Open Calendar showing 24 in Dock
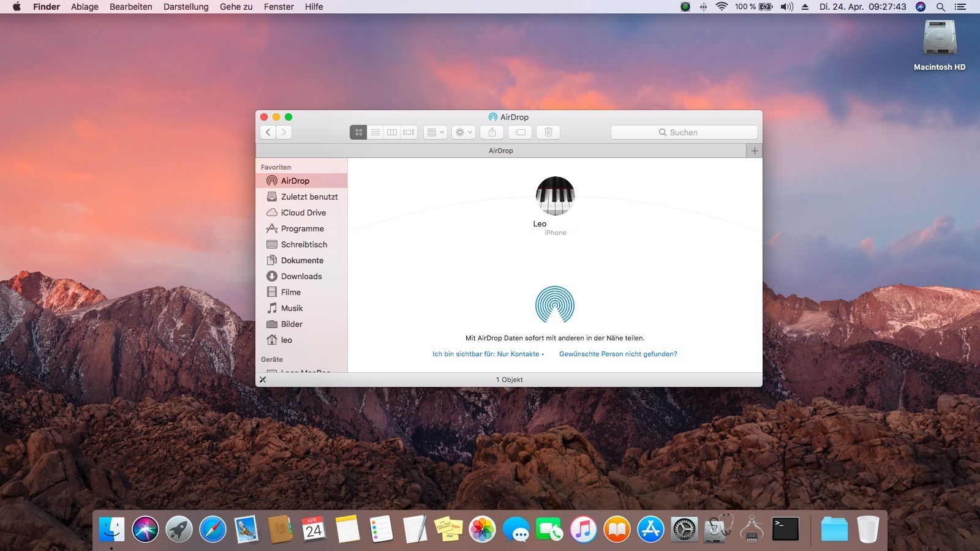 pos(314,529)
